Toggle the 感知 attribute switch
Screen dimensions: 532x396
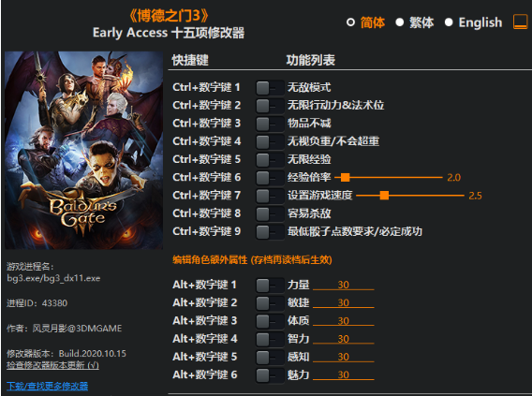click(270, 357)
